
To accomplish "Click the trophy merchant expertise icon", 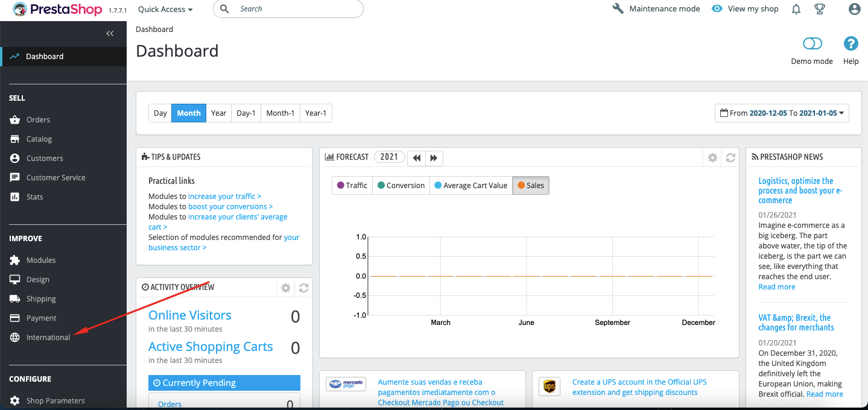I will point(820,9).
